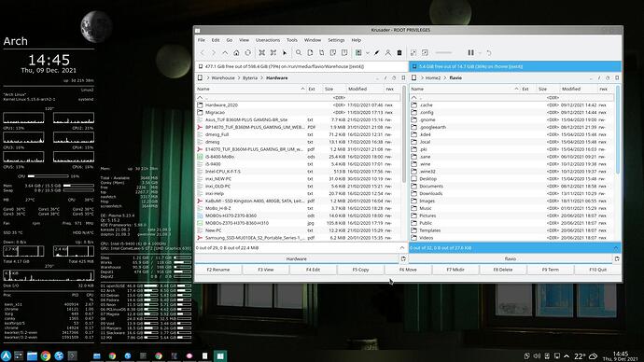
Task: Open Arch application launcher menu
Action: point(6,355)
